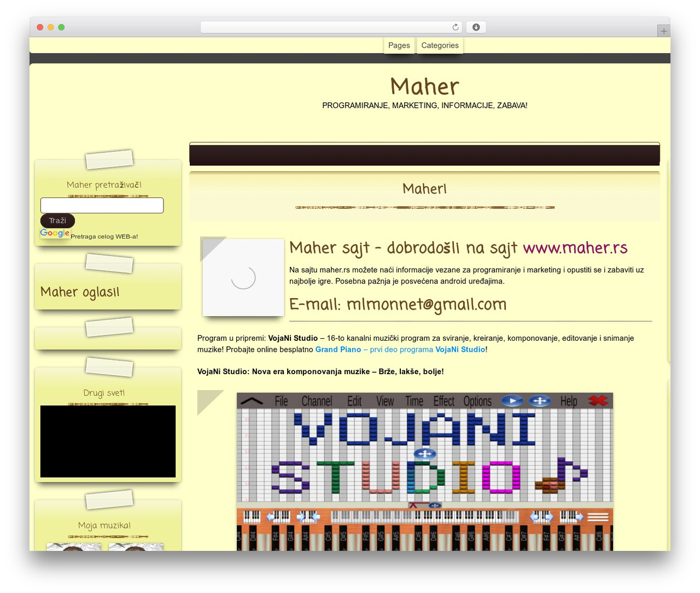700x593 pixels.
Task: Click the 'PROGRAMIRANJE, MARKETING, INFORMACIJE, ZABAVA!' tagline
Action: 425,106
